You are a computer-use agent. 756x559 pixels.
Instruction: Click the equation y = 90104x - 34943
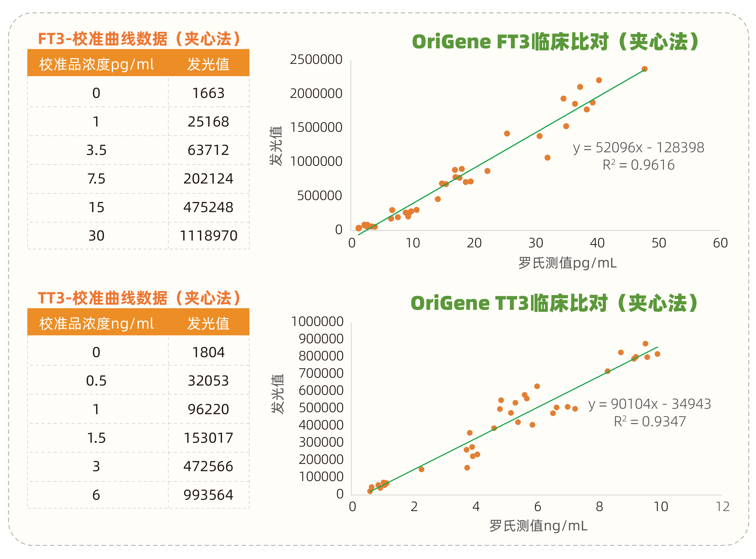point(650,404)
